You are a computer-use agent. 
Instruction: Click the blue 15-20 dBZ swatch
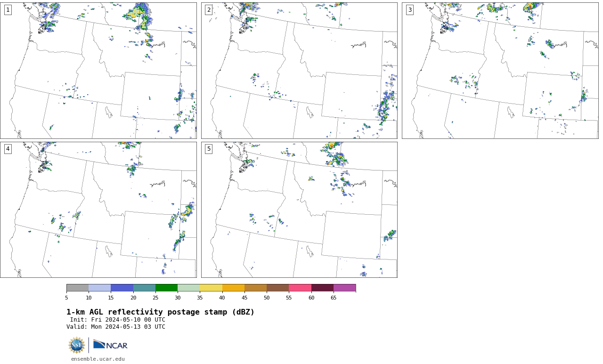pos(122,288)
